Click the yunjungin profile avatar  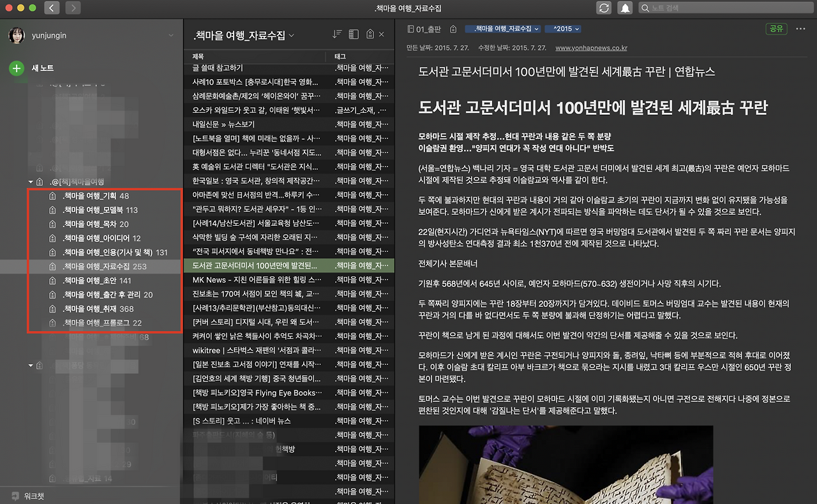click(x=17, y=36)
